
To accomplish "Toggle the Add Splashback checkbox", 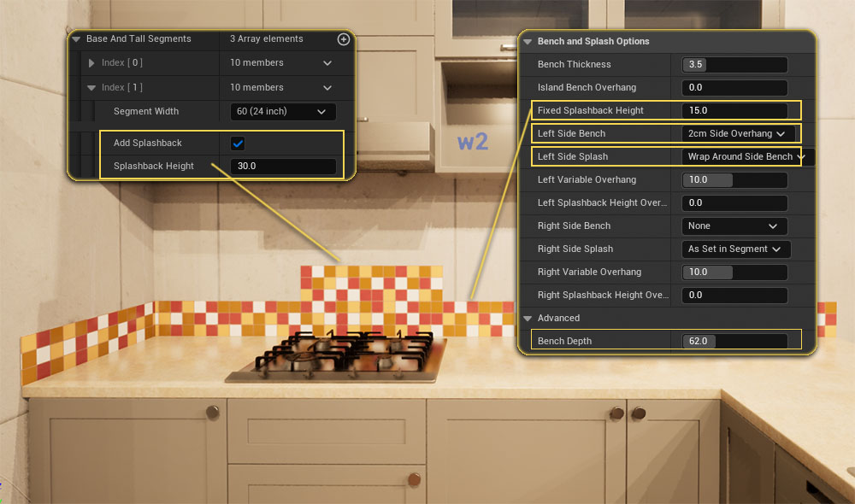I will pyautogui.click(x=238, y=144).
